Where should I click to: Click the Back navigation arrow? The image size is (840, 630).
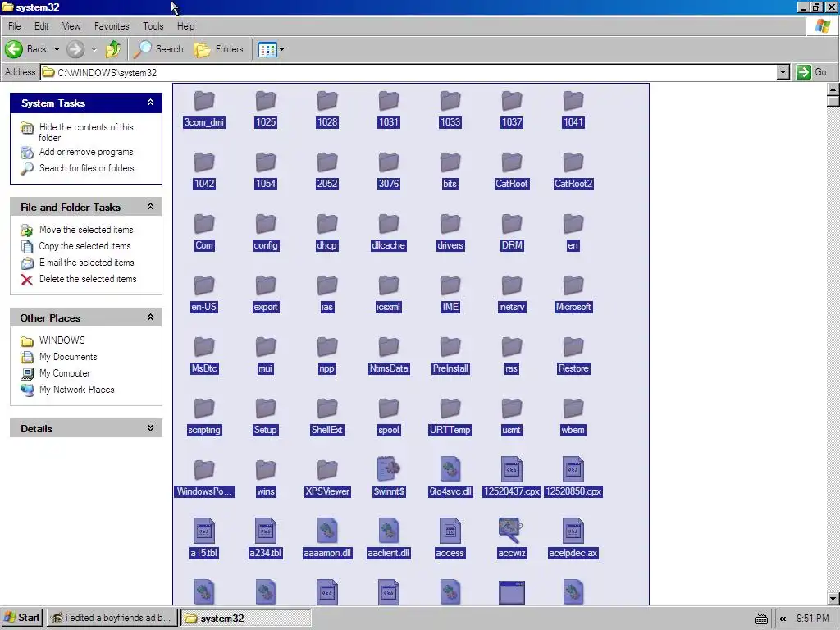15,49
